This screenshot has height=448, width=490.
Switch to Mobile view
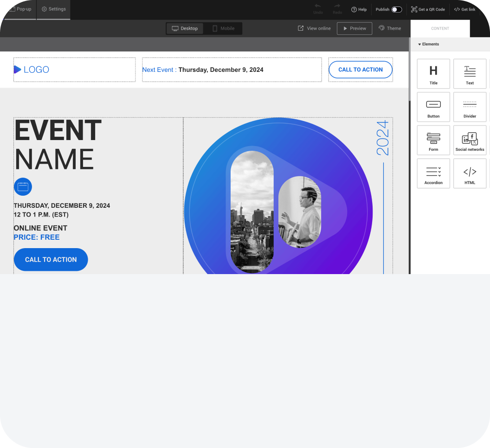(223, 28)
